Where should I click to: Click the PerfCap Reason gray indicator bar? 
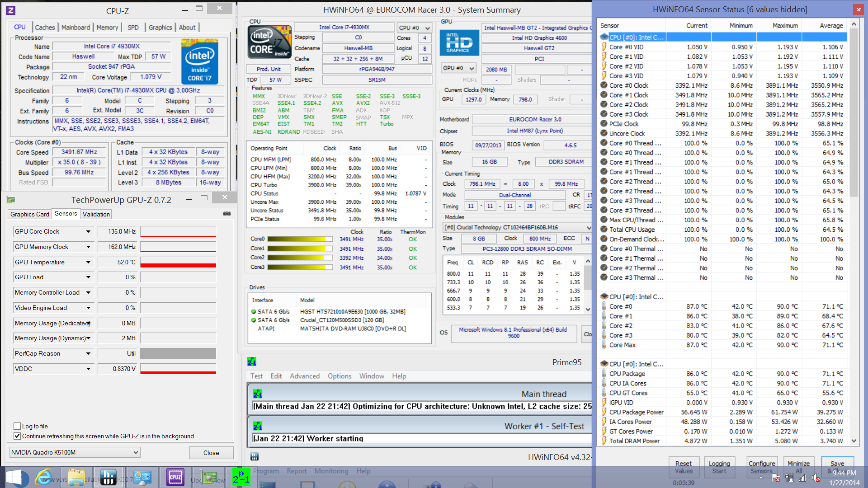click(x=178, y=353)
